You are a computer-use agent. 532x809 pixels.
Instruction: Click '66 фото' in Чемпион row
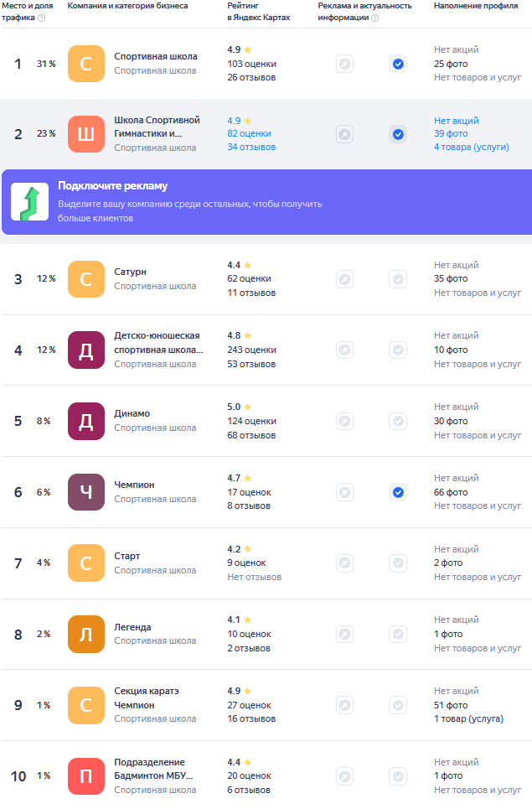(451, 492)
